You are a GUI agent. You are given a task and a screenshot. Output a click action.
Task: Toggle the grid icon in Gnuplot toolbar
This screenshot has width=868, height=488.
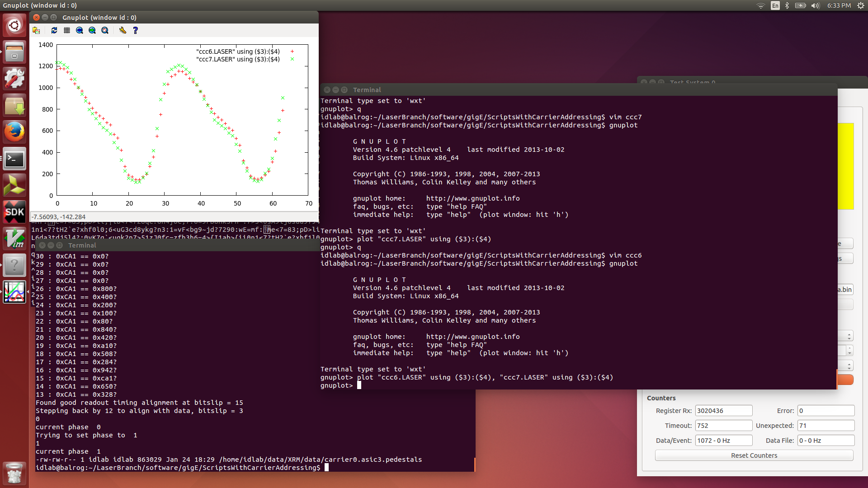(x=67, y=30)
